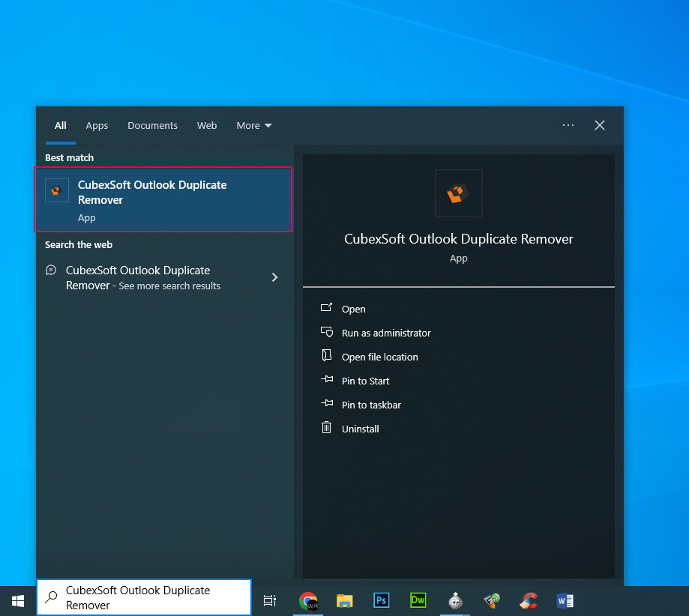Open Photoshop from the taskbar
This screenshot has height=616, width=689.
click(x=382, y=600)
